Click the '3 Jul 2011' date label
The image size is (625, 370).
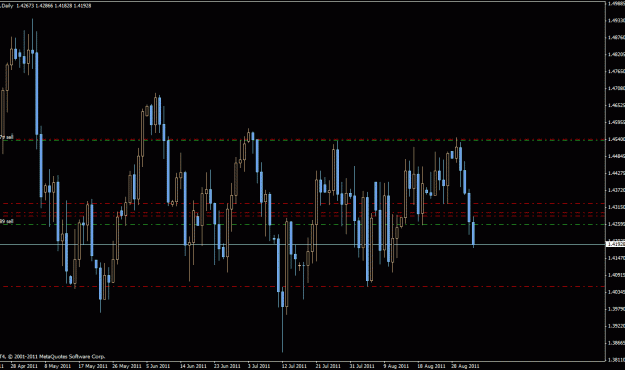[x=259, y=366]
